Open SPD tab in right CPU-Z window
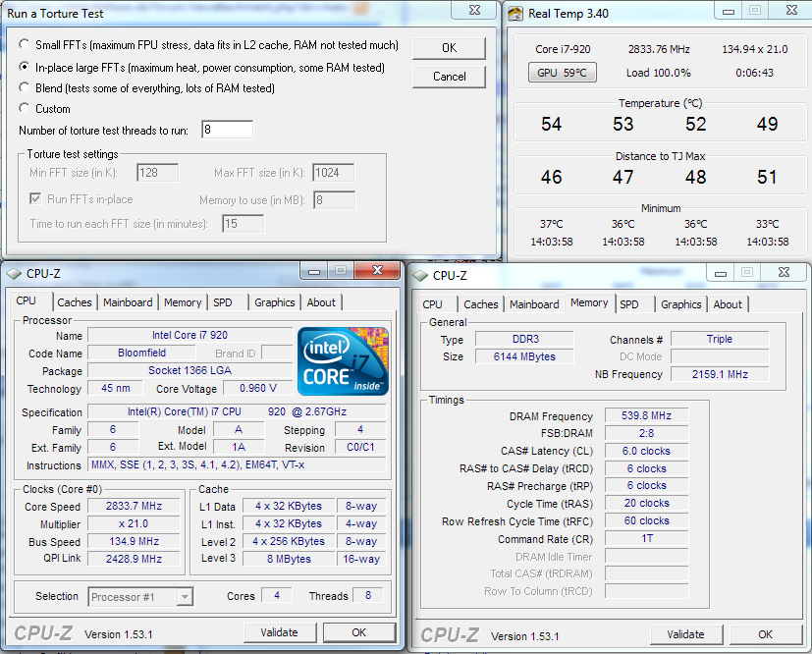The height and width of the screenshot is (654, 812). 629,304
